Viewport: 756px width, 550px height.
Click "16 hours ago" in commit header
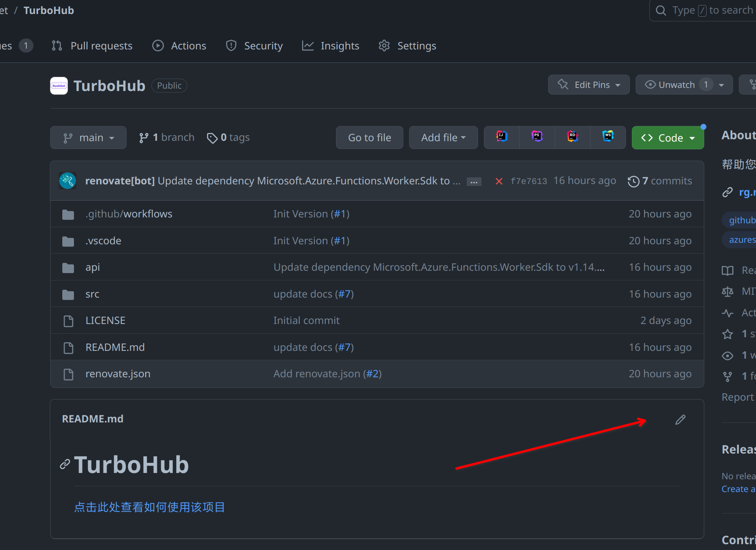[585, 181]
